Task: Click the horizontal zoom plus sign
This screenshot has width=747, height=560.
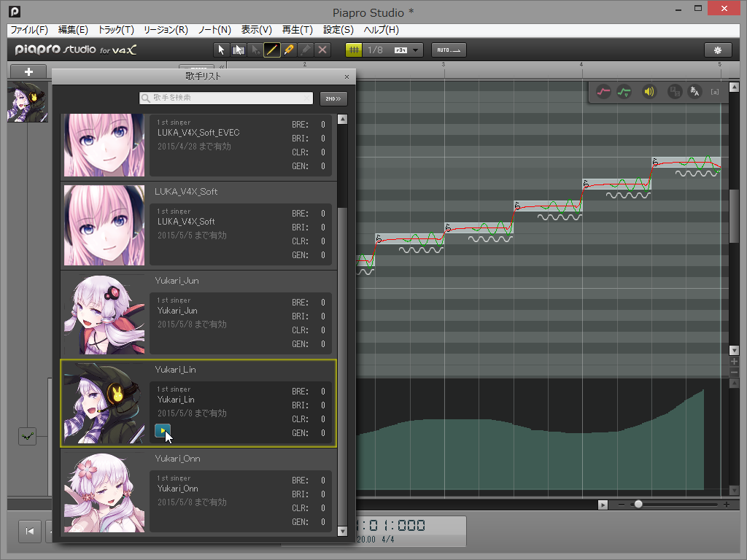Action: (x=727, y=505)
